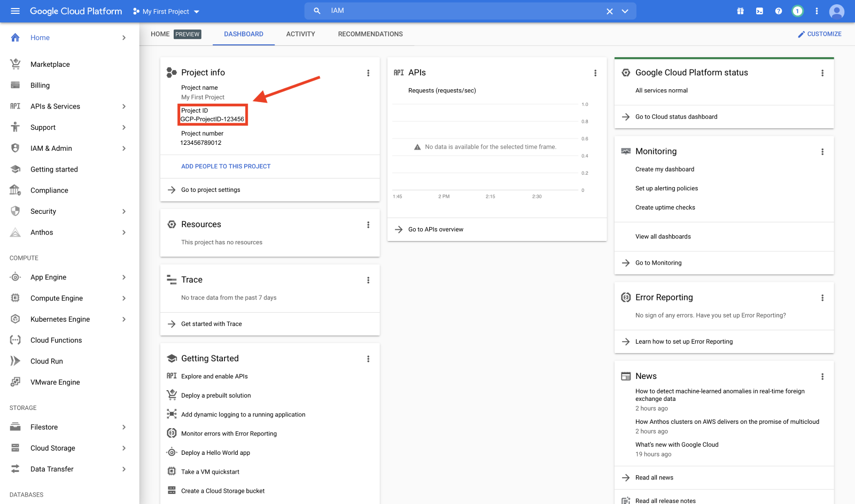Open What's new with Google Cloud article
855x504 pixels.
pos(677,445)
